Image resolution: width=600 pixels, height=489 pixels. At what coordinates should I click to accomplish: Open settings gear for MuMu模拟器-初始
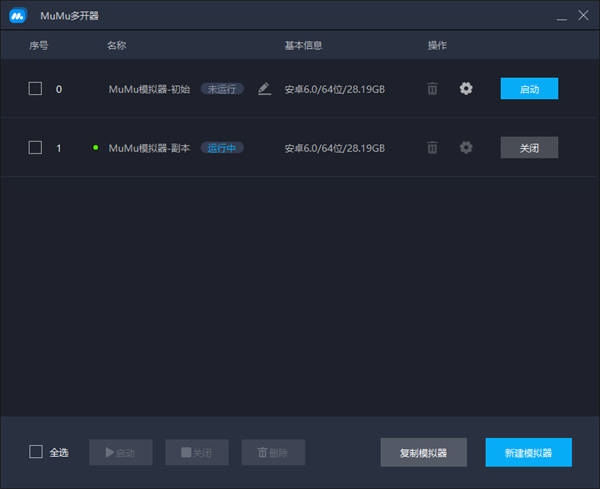coord(466,89)
